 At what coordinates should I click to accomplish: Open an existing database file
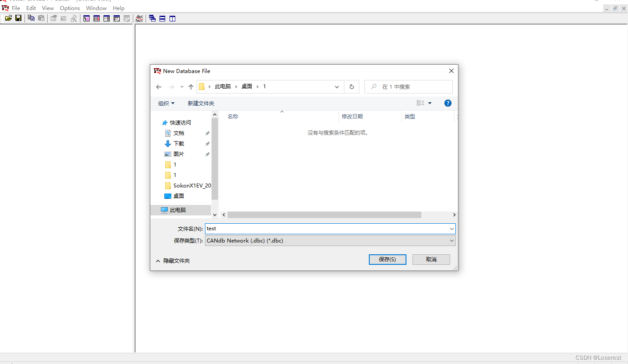(8, 17)
